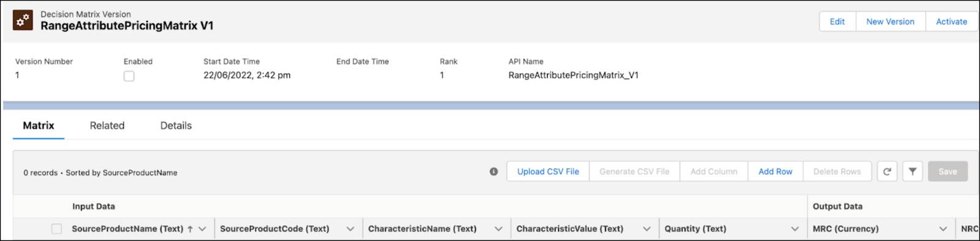
Task: Check the select-all rows checkbox
Action: pyautogui.click(x=56, y=229)
